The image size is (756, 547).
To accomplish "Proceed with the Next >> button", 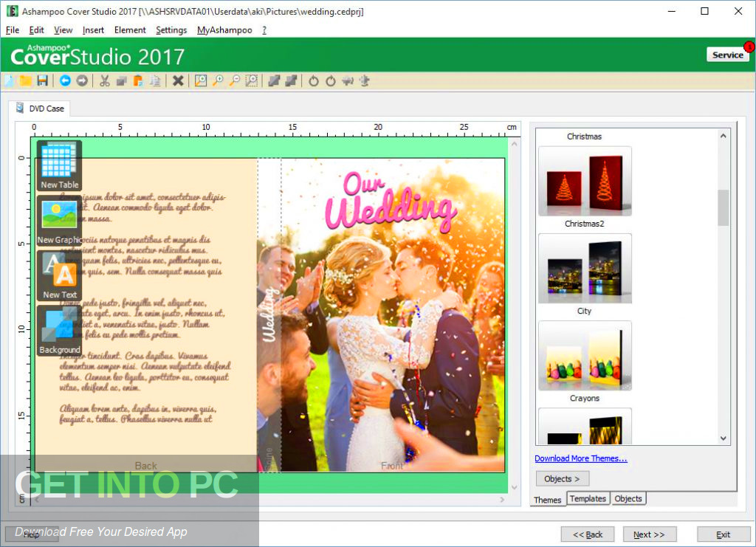I will 649,534.
